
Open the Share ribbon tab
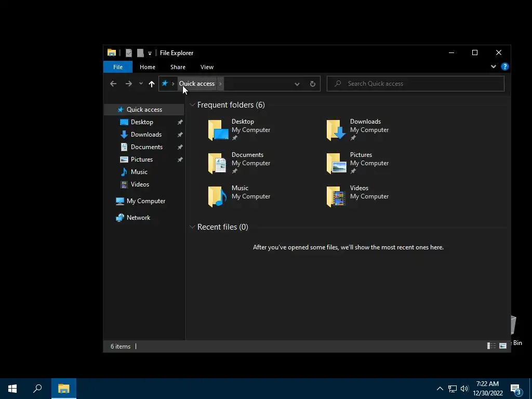[x=178, y=67]
